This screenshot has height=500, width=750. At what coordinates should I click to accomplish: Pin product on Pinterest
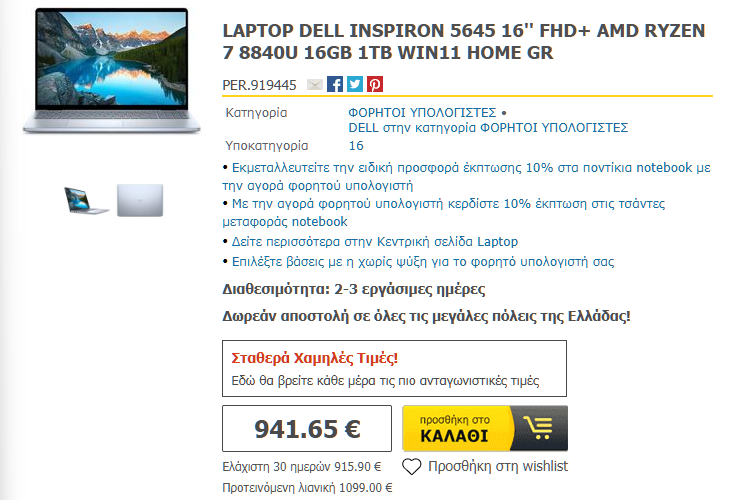pyautogui.click(x=375, y=85)
